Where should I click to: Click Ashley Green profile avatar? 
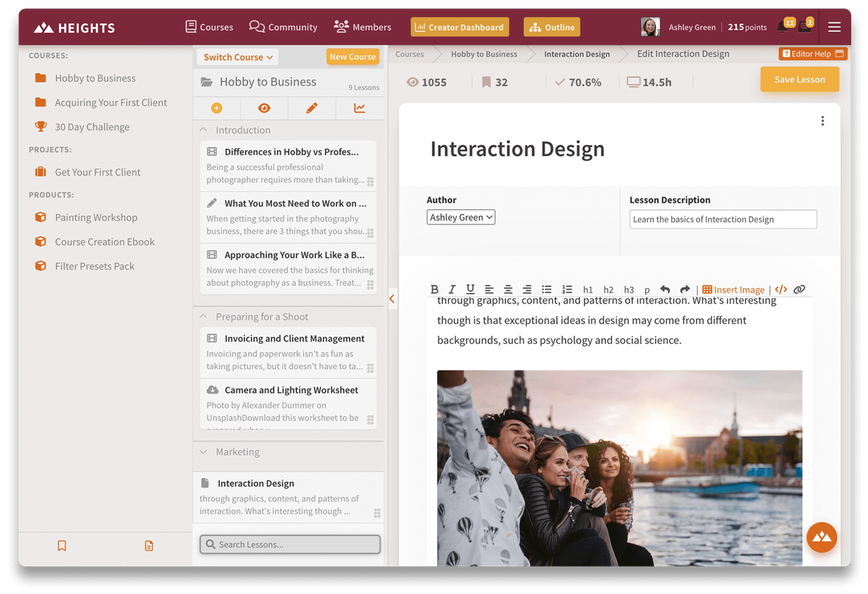(x=650, y=27)
